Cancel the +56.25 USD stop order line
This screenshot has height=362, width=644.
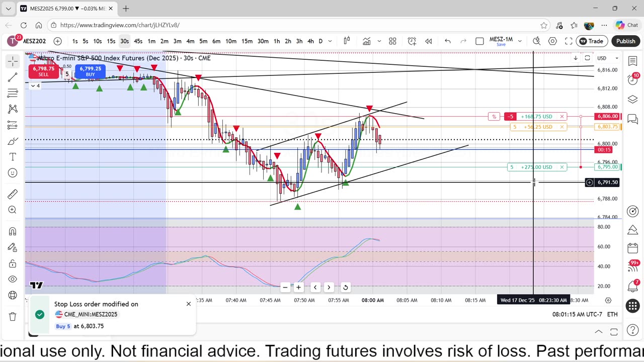coord(562,127)
